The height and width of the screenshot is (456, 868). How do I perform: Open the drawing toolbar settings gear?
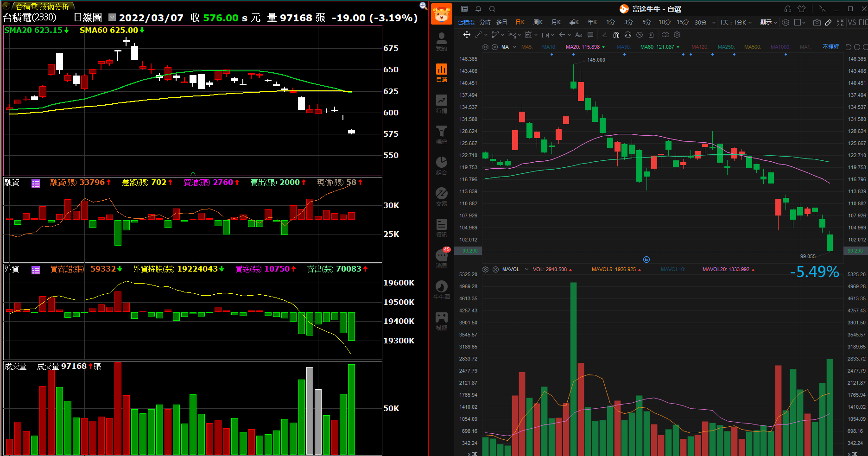click(x=677, y=35)
